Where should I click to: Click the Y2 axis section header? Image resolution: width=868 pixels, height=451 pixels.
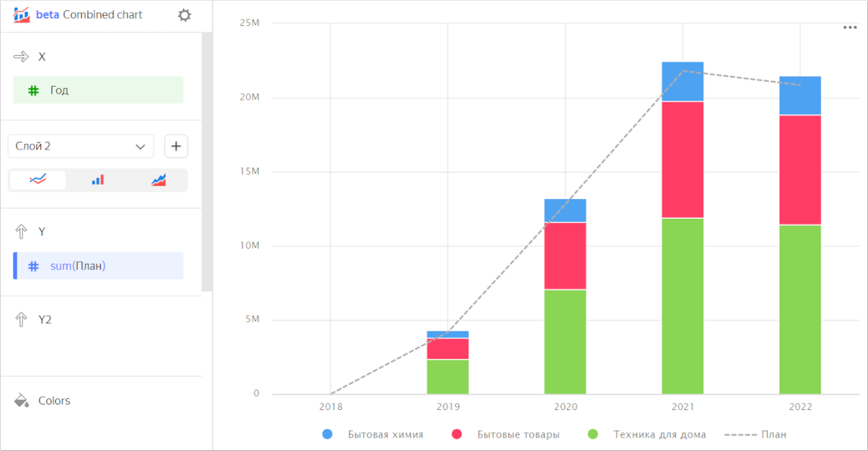tap(44, 320)
